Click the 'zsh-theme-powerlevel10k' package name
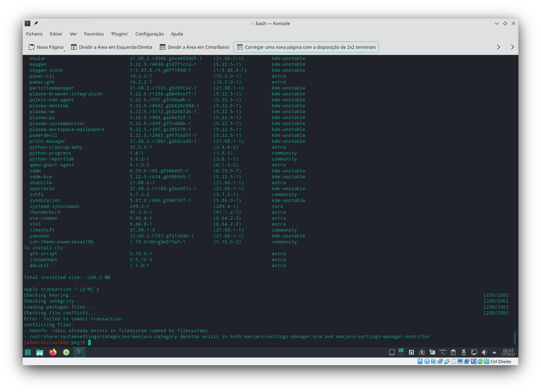541x392 pixels. 62,242
